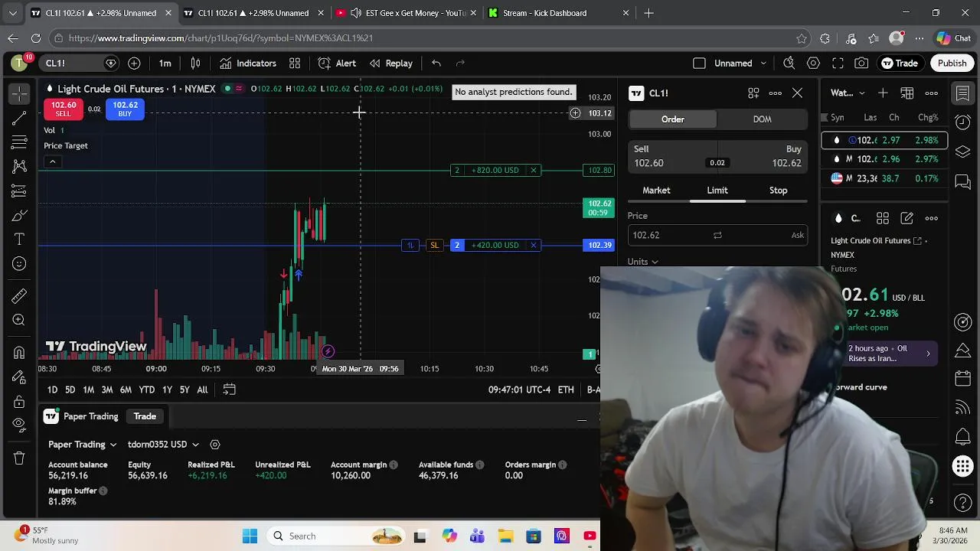This screenshot has width=980, height=551.
Task: Select the Market order type
Action: [656, 191]
